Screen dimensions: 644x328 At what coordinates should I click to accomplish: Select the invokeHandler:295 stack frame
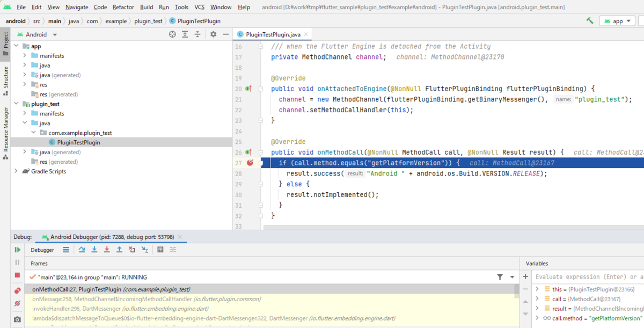click(x=269, y=309)
